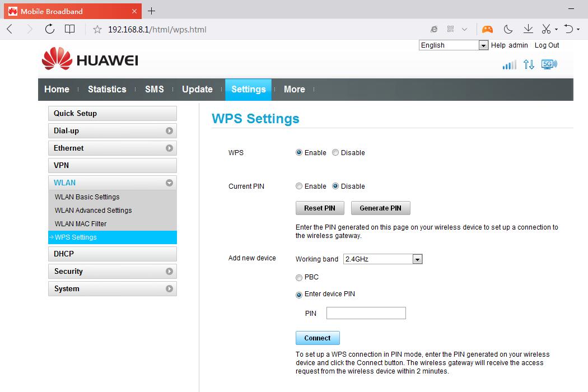588x392 pixels.
Task: Expand the Dial-up sidebar section
Action: [x=112, y=130]
